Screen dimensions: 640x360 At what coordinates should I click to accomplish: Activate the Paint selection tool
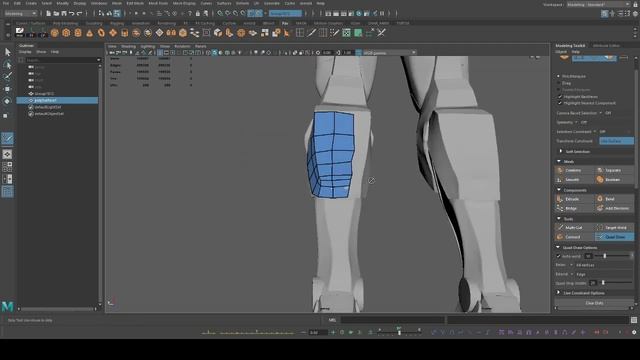point(7,76)
